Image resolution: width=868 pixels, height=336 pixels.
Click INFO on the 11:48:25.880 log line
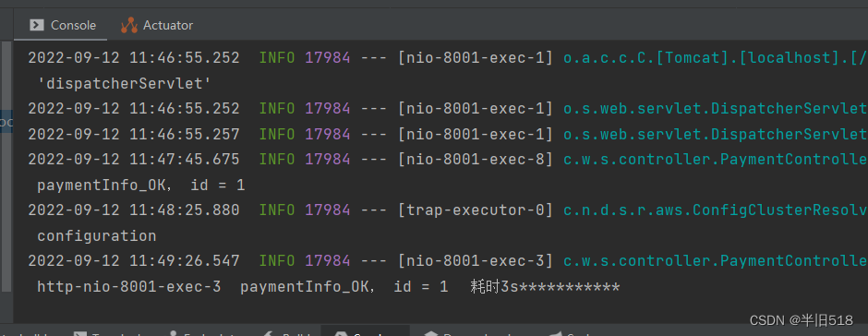click(x=277, y=210)
